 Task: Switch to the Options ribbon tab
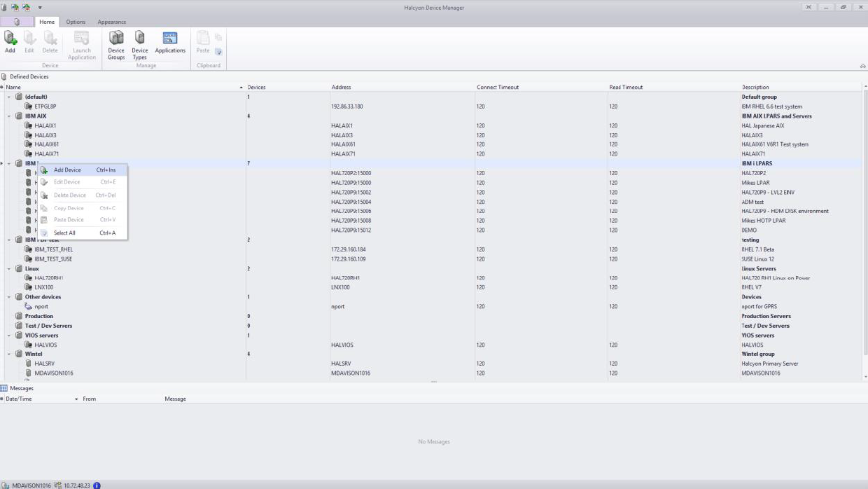point(76,22)
